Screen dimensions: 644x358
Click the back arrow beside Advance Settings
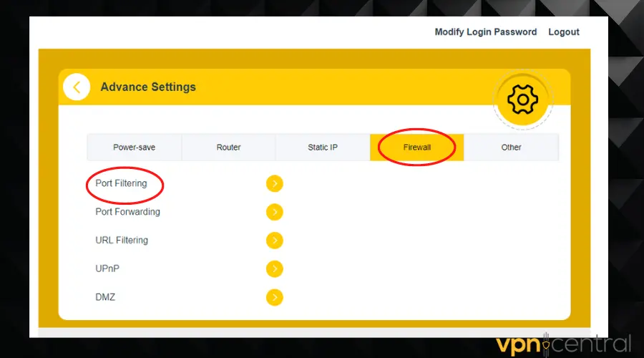click(77, 87)
